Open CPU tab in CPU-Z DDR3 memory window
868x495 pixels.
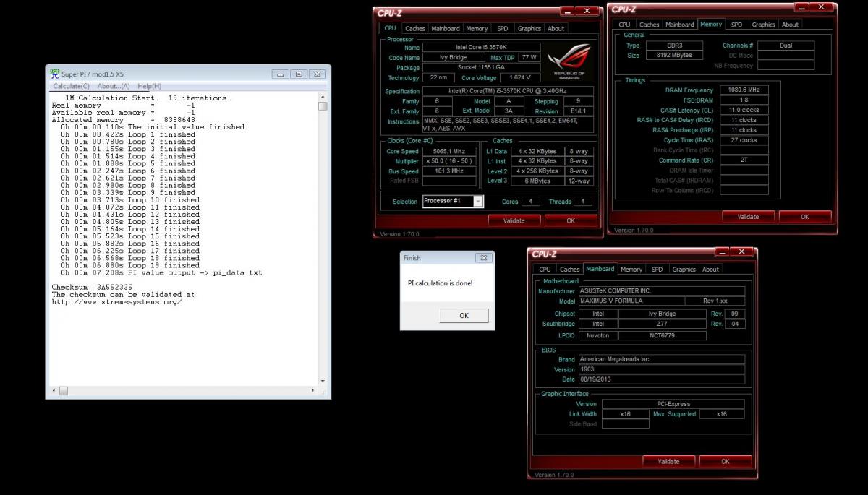pos(624,25)
